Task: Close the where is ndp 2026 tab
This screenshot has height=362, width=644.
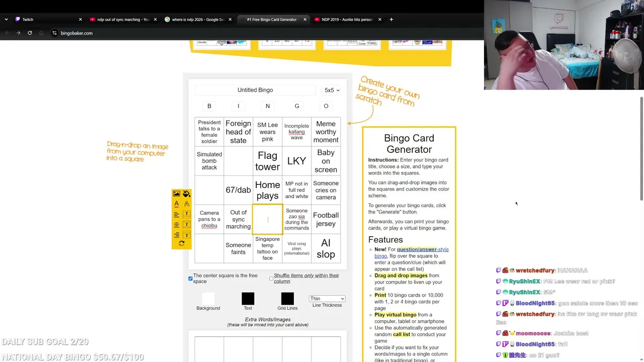Action: click(x=230, y=20)
